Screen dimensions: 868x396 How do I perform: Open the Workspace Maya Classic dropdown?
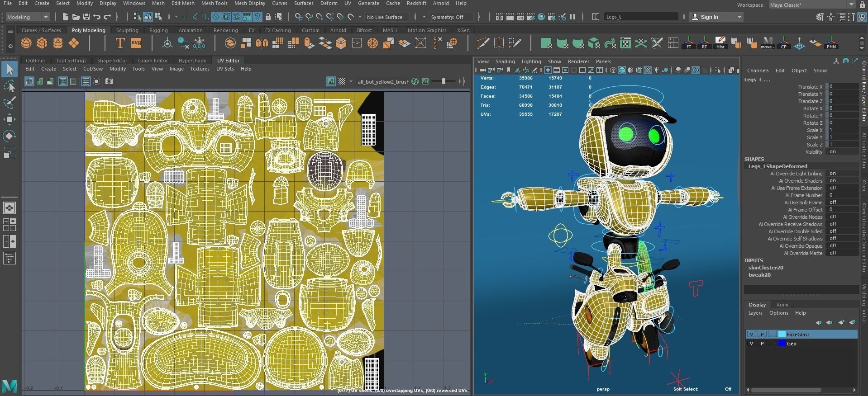(811, 5)
